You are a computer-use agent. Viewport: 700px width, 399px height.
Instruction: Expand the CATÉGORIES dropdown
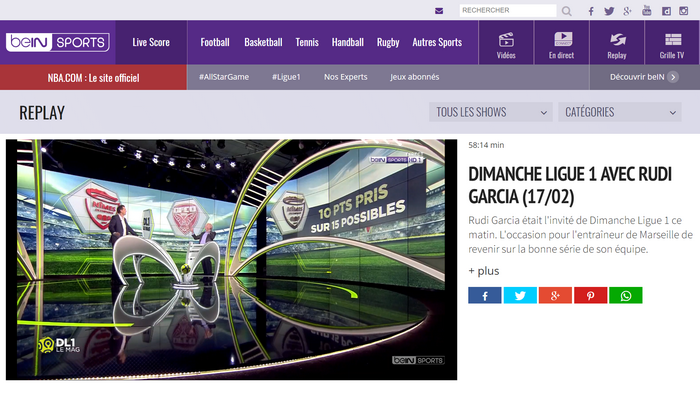point(620,112)
